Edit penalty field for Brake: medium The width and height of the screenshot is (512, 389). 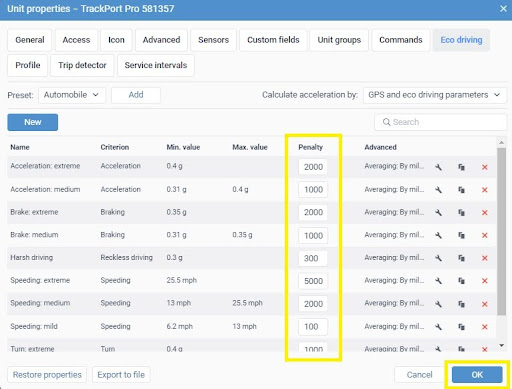pyautogui.click(x=313, y=235)
